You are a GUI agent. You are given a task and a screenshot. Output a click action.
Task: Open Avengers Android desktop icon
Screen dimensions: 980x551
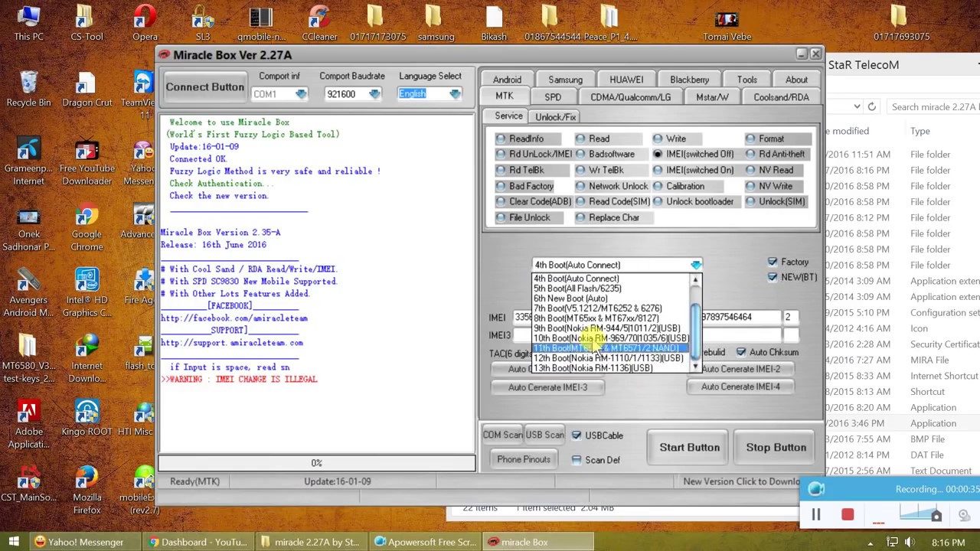pyautogui.click(x=28, y=293)
